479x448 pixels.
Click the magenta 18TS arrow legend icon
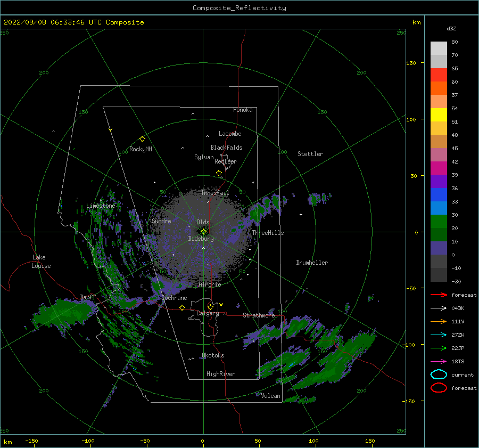tap(439, 362)
